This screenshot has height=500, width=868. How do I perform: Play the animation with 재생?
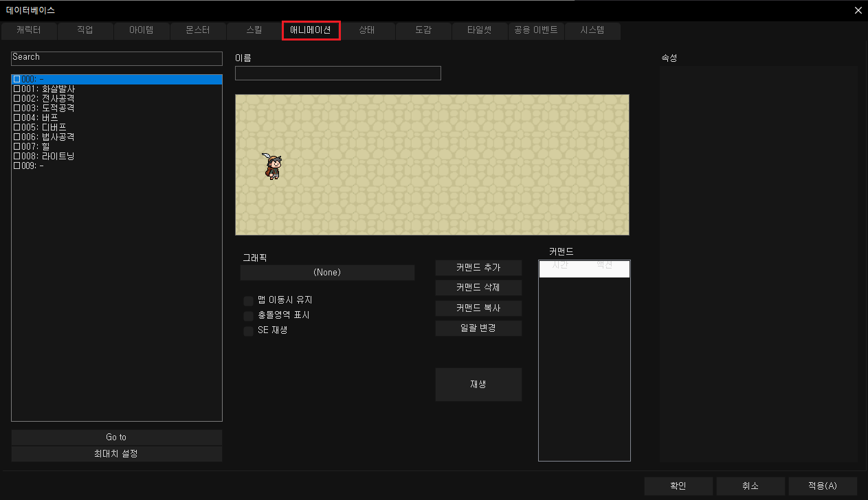pyautogui.click(x=478, y=385)
